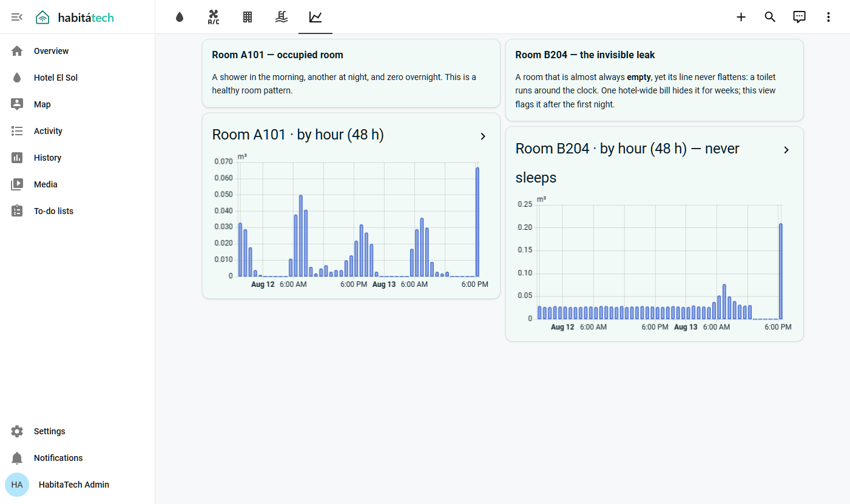Open To-do lists in the sidebar
850x504 pixels.
pos(78,211)
